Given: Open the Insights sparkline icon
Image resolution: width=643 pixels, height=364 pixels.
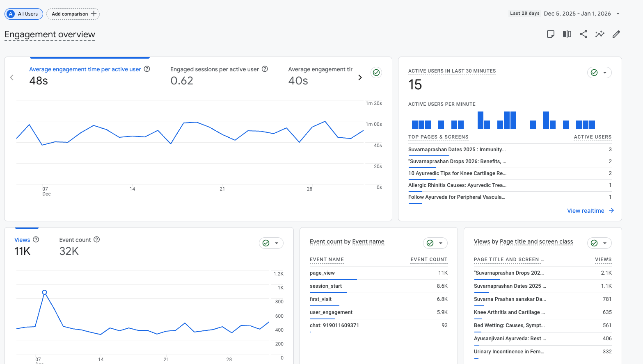Looking at the screenshot, I should coord(600,34).
